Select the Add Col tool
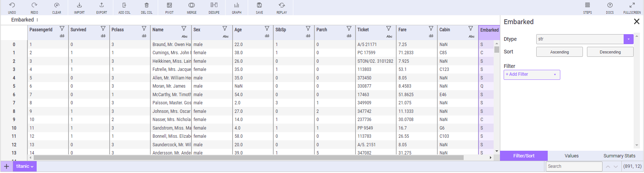644x173 pixels. 124,7
